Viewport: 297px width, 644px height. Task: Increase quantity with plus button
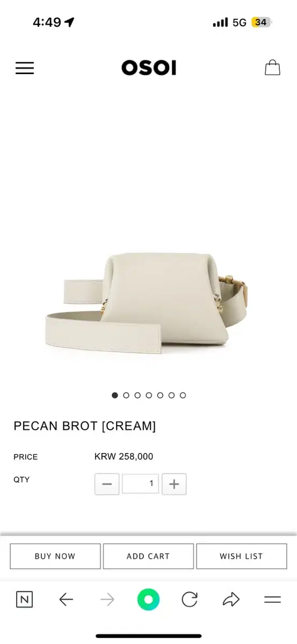pos(174,484)
